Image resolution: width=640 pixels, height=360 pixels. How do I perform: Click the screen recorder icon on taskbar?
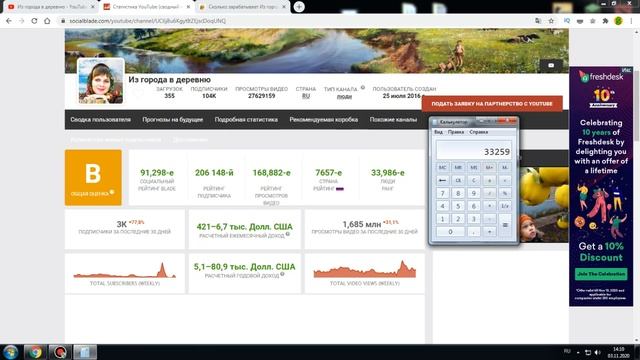60,352
